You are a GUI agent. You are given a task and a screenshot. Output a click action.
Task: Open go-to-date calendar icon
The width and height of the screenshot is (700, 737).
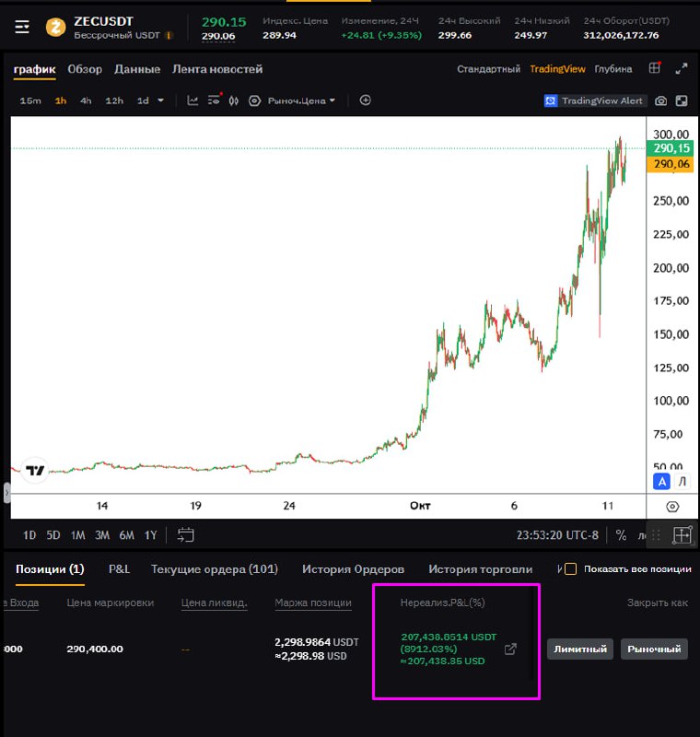[186, 534]
